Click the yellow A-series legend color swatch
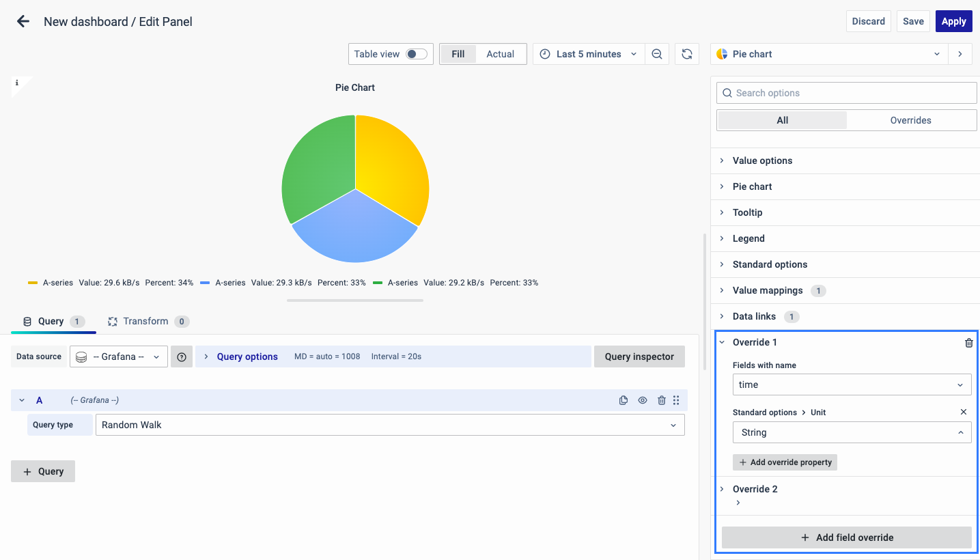Viewport: 980px width, 560px height. point(33,283)
